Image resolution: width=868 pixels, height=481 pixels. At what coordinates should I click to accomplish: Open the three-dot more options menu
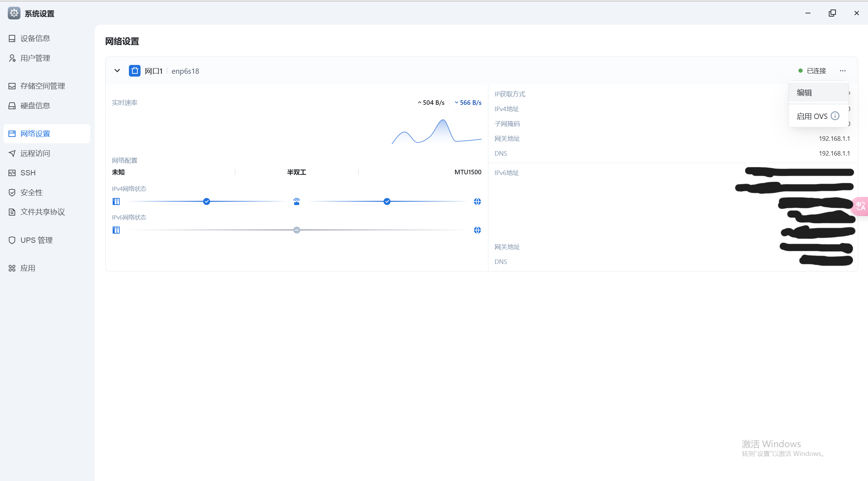point(843,71)
